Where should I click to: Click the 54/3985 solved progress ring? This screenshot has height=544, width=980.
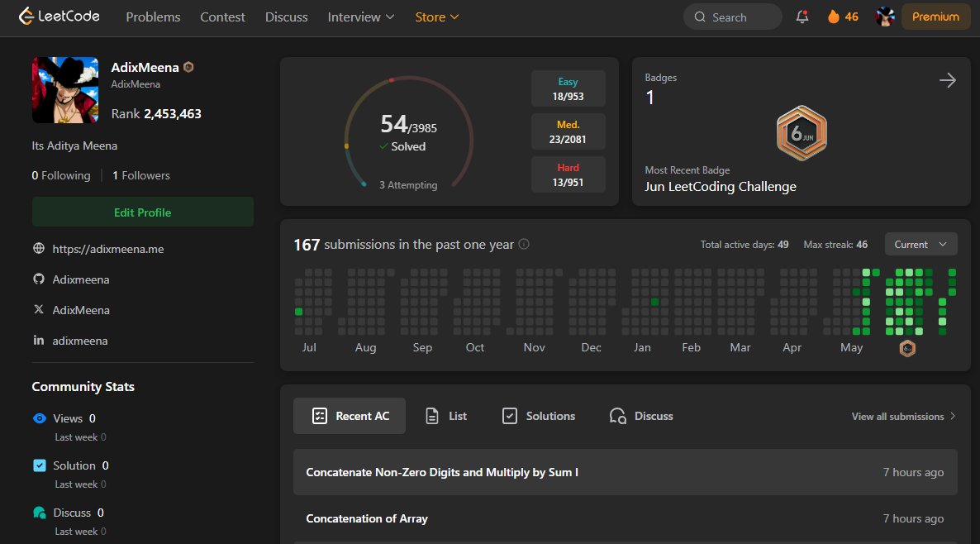click(409, 132)
